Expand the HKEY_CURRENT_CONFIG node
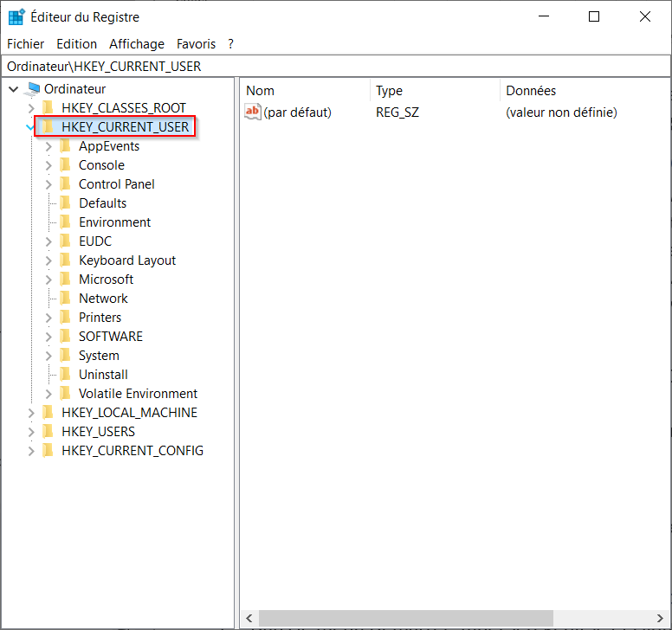This screenshot has height=630, width=672. click(x=31, y=451)
